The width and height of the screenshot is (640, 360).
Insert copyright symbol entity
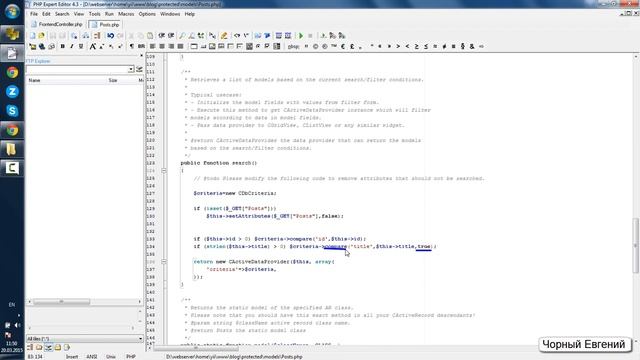tap(316, 47)
